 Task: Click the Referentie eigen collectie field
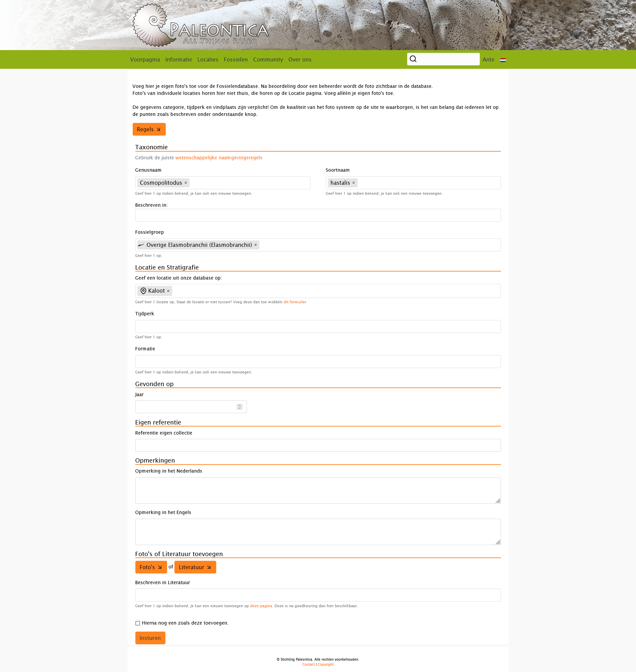317,445
